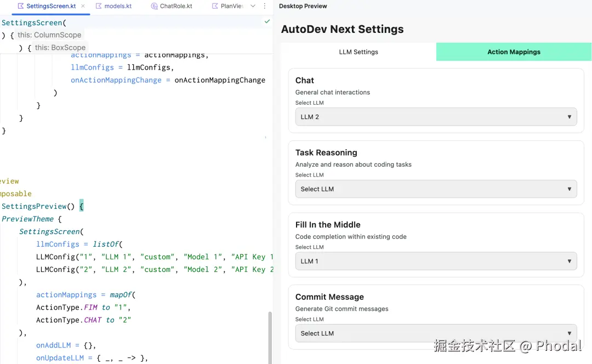This screenshot has width=592, height=364.
Task: Click the editor vertical scrollbar
Action: tap(270, 337)
